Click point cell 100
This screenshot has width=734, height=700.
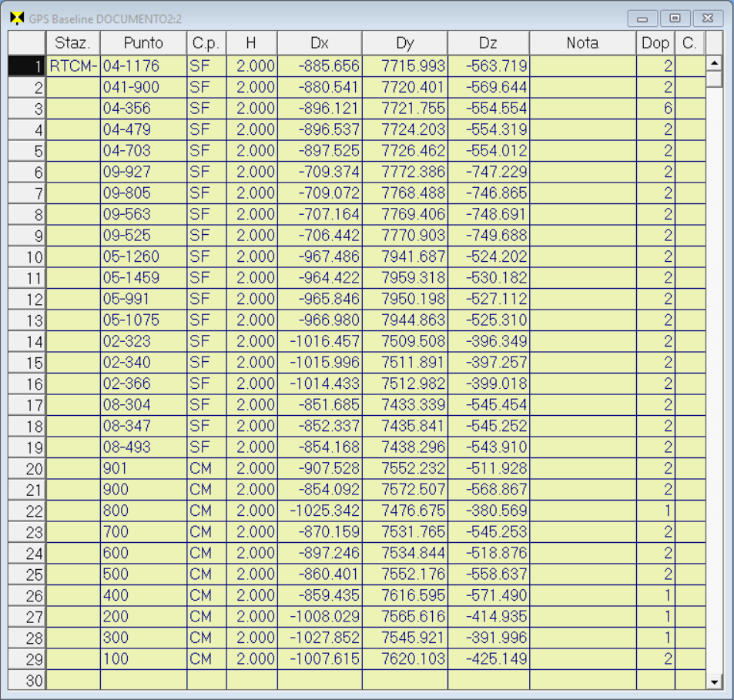pyautogui.click(x=143, y=659)
